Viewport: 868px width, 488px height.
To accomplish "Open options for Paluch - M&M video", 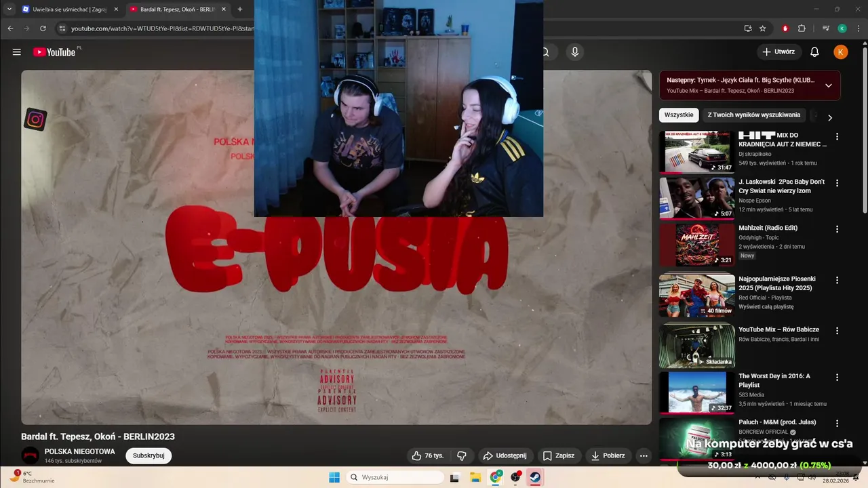I will pos(837,424).
